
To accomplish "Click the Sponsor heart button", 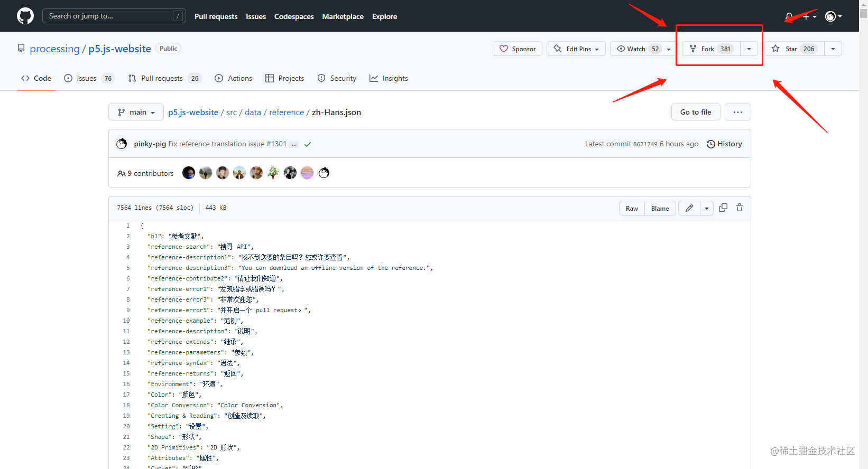I will point(518,49).
